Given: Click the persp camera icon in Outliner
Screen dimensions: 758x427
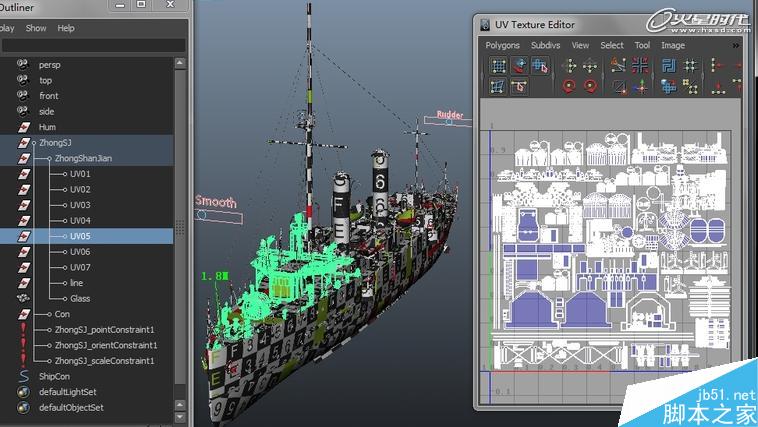Looking at the screenshot, I should 23,64.
